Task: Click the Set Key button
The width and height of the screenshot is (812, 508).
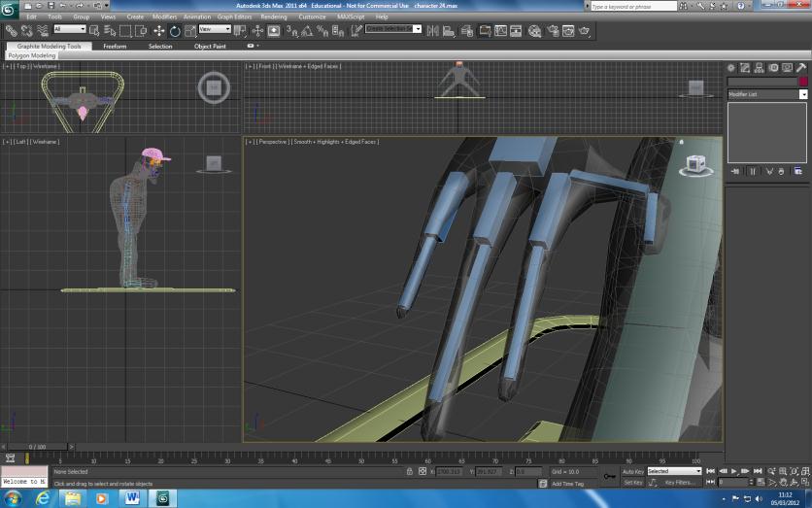Action: (633, 483)
